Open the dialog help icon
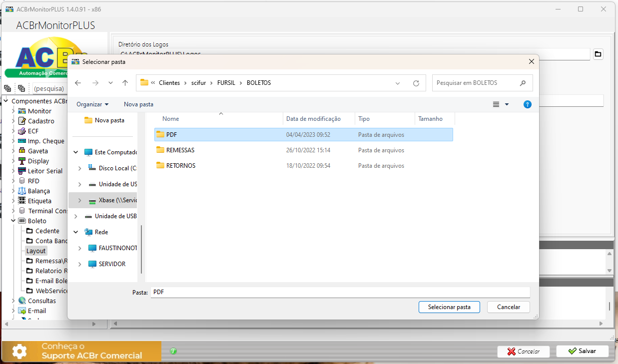The image size is (618, 364). 527,104
